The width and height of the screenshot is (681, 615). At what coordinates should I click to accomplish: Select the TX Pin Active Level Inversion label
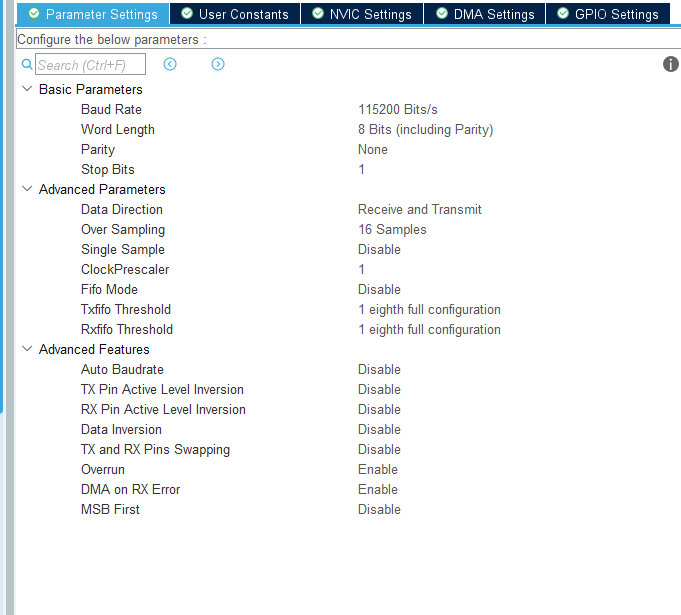coord(162,389)
